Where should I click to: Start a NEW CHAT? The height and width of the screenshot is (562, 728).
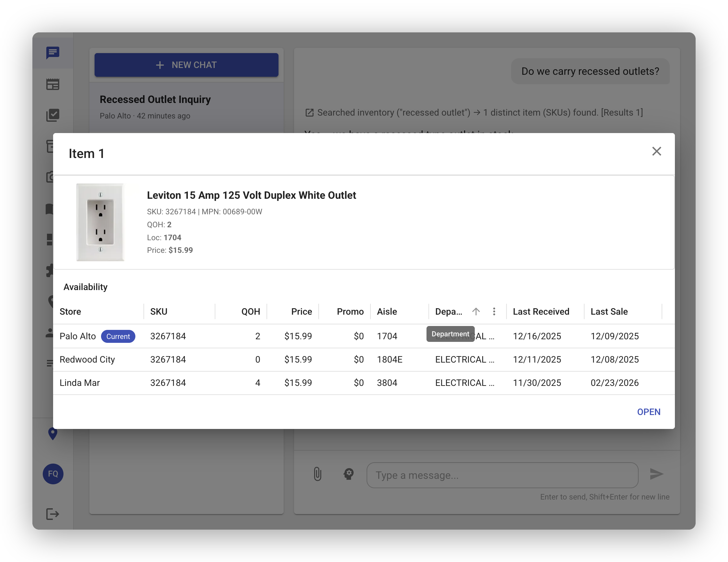coord(186,65)
